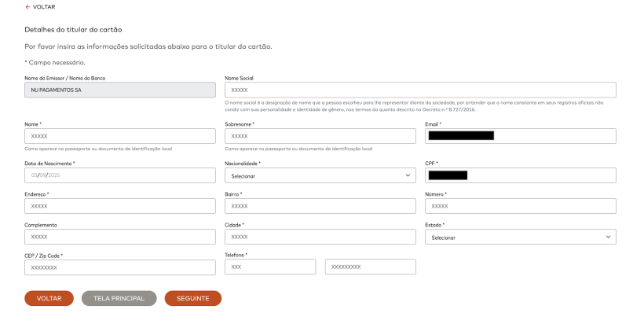The image size is (644, 313).
Task: Click the Nome input field
Action: coord(120,136)
